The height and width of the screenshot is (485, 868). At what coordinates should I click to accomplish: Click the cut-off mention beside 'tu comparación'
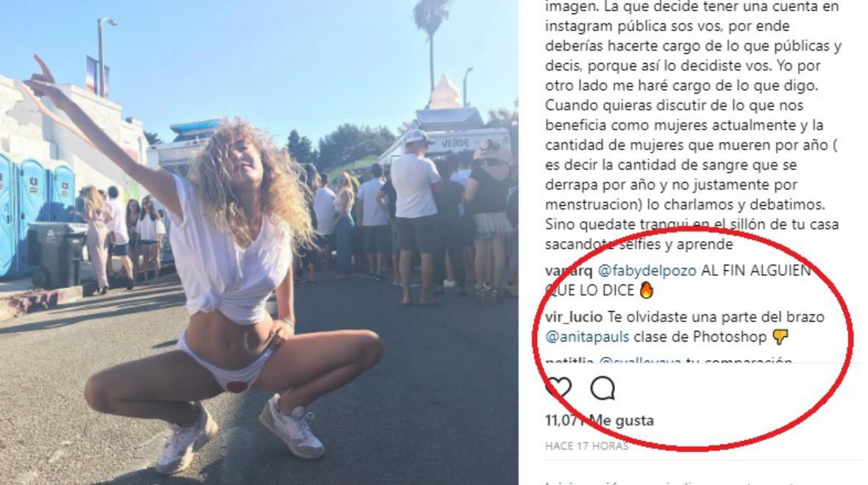click(641, 361)
